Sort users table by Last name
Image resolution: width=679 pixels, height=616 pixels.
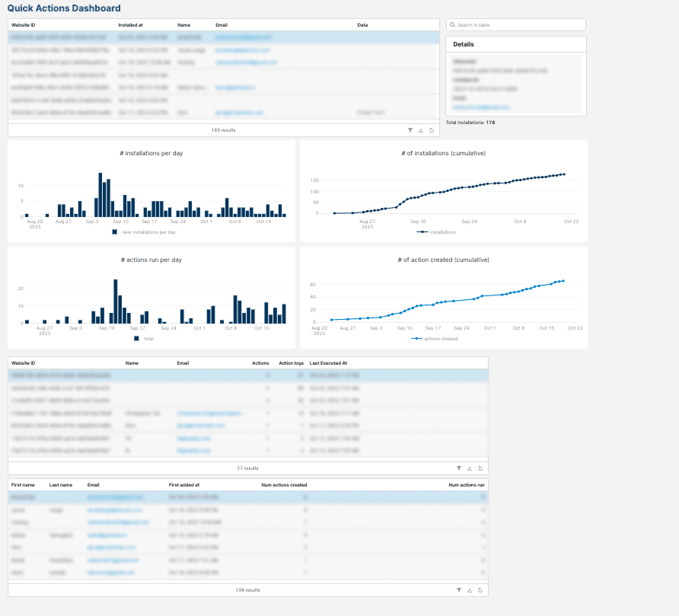61,485
